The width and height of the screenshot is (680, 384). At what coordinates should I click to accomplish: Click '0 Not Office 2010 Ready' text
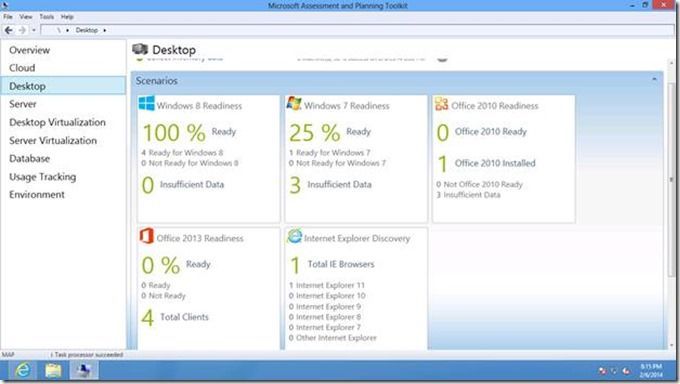pos(479,184)
